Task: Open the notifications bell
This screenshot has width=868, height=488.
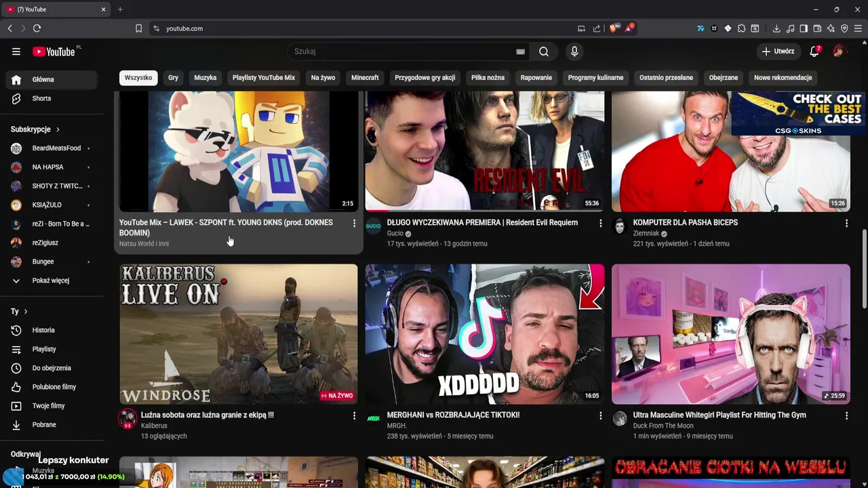Action: click(x=815, y=52)
